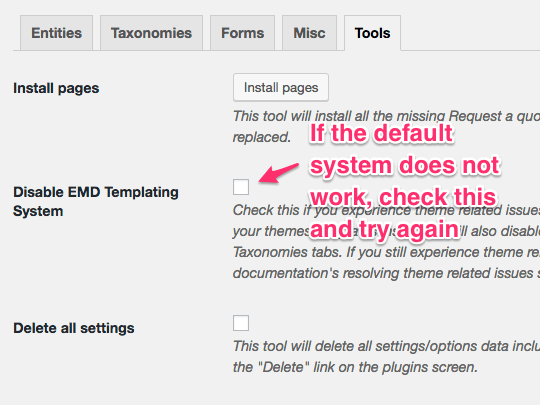Tick the Delete all settings checkbox
The height and width of the screenshot is (405, 540).
[241, 323]
